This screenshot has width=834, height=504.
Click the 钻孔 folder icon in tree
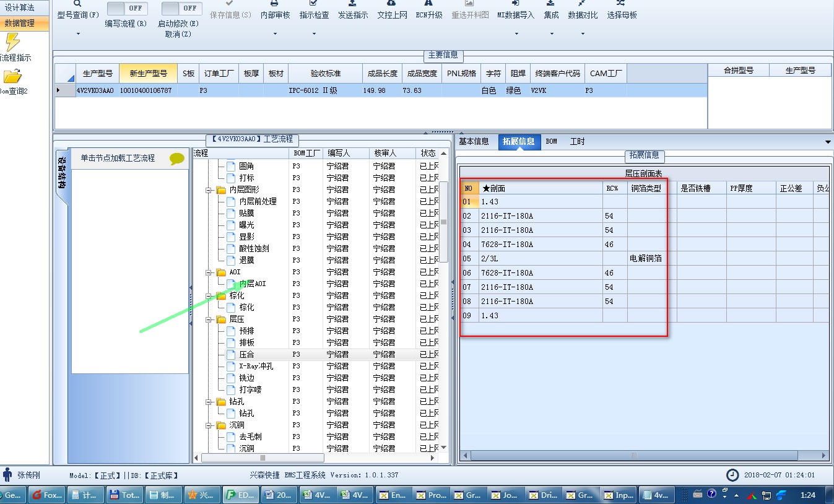click(221, 401)
